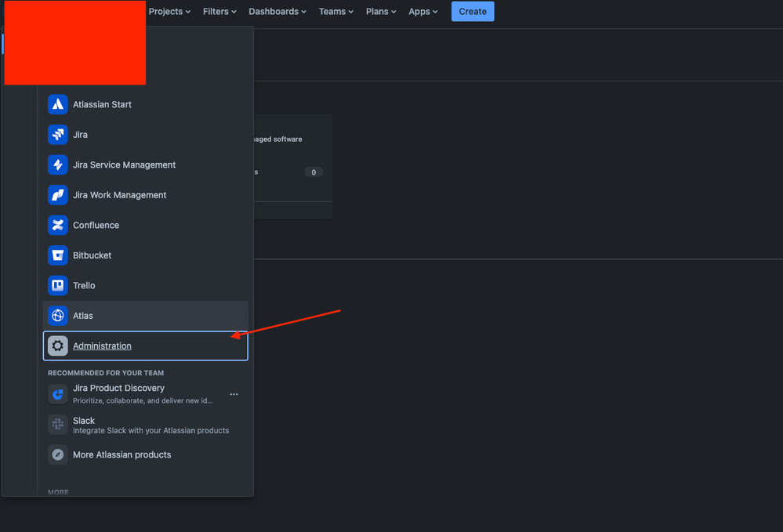Click the issue count badge showing 0
The image size is (783, 532).
point(314,172)
